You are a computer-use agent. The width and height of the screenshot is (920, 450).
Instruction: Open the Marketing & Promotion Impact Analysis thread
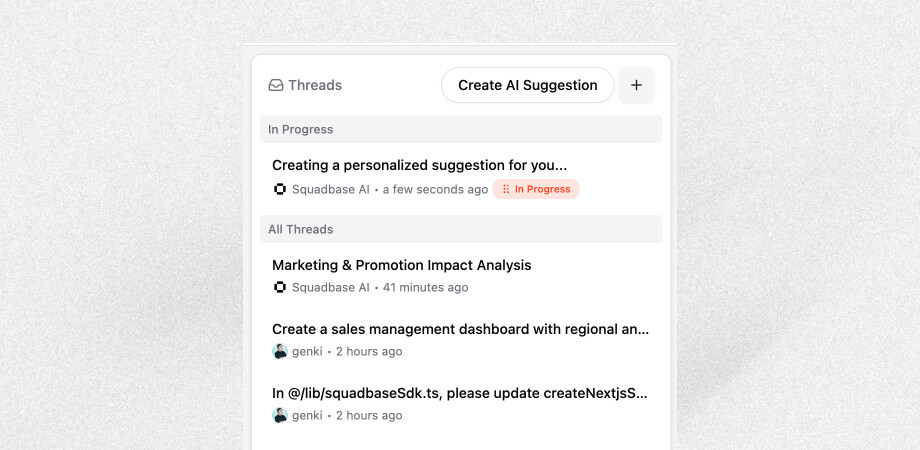pos(402,265)
